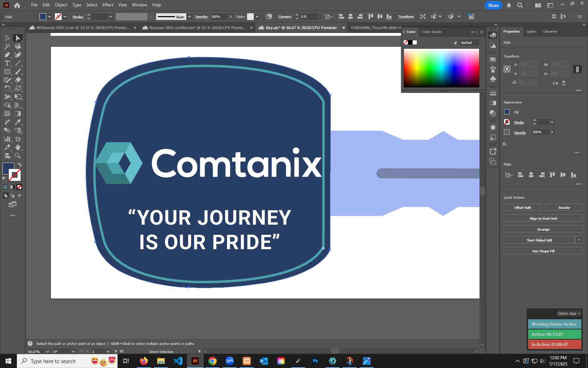
Task: Select the Column Graph tool
Action: (7, 139)
